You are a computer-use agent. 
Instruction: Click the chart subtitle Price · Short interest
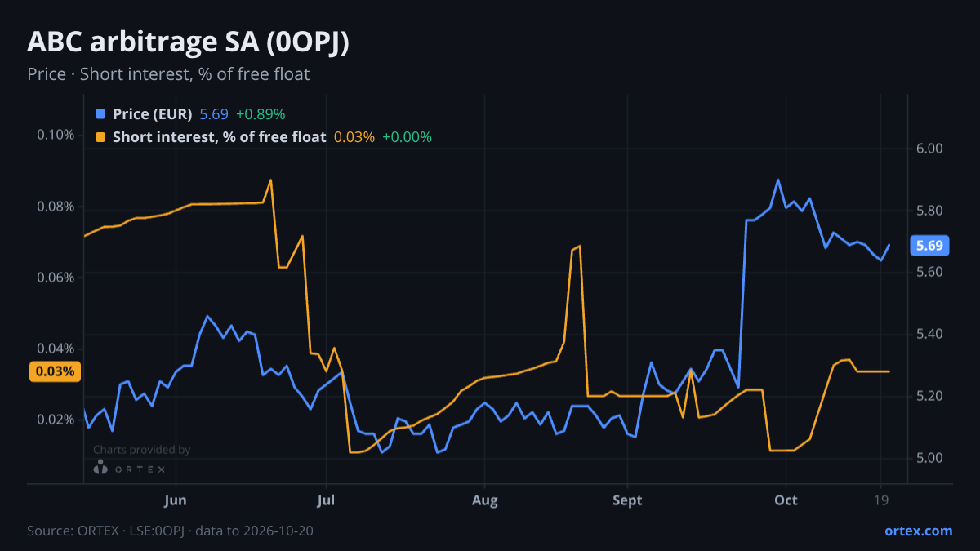[168, 74]
